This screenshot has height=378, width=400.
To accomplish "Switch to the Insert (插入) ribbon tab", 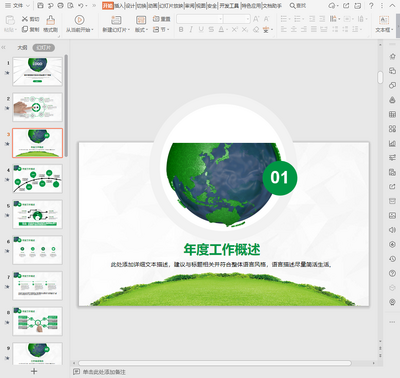I will pyautogui.click(x=119, y=6).
